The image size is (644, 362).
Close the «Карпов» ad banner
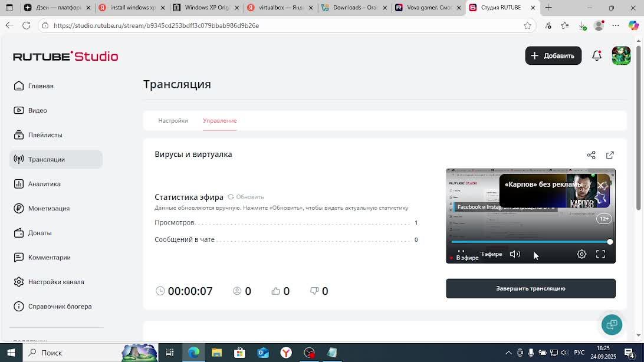point(600,186)
